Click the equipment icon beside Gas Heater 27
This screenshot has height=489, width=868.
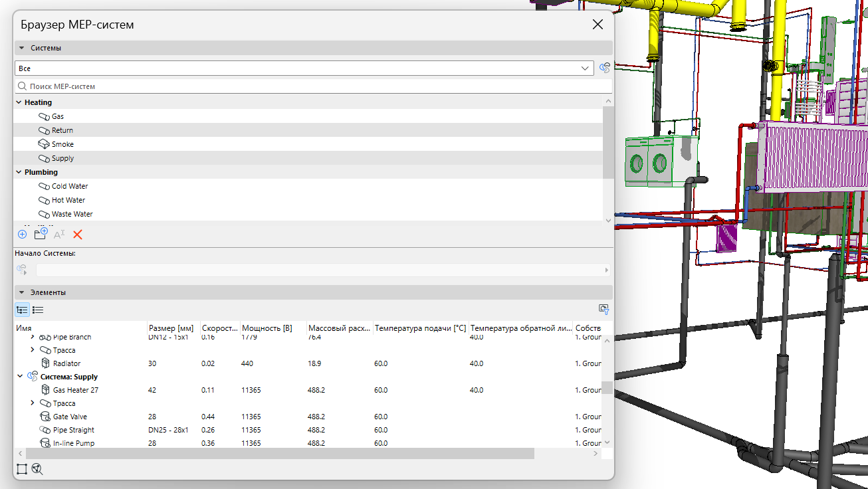coord(46,390)
